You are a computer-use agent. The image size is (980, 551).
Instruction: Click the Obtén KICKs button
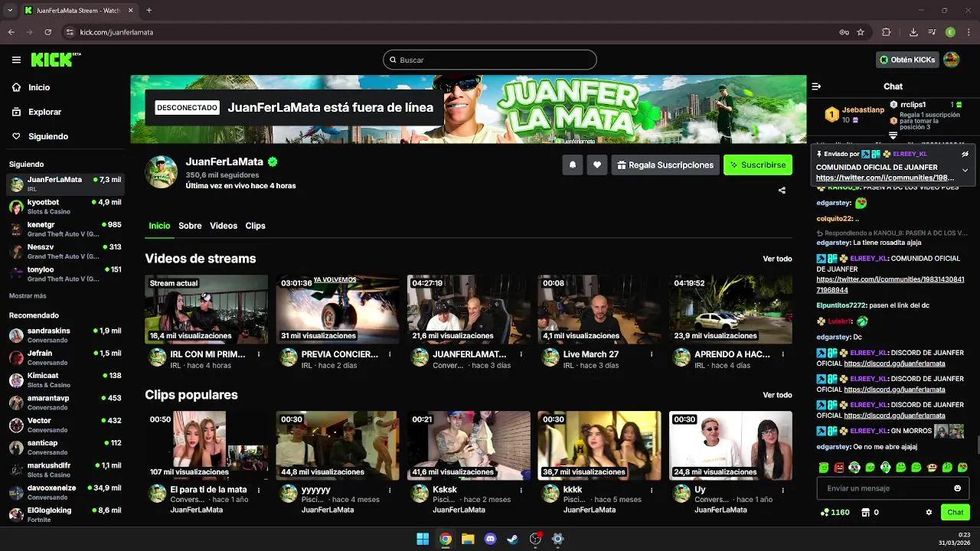coord(907,60)
